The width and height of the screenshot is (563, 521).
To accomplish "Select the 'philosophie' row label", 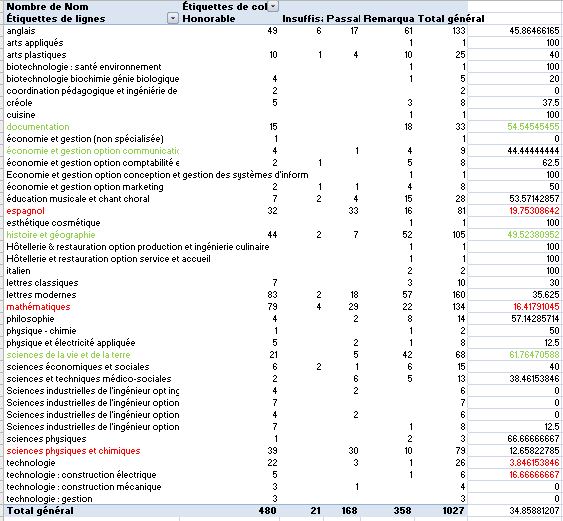I will (x=30, y=319).
